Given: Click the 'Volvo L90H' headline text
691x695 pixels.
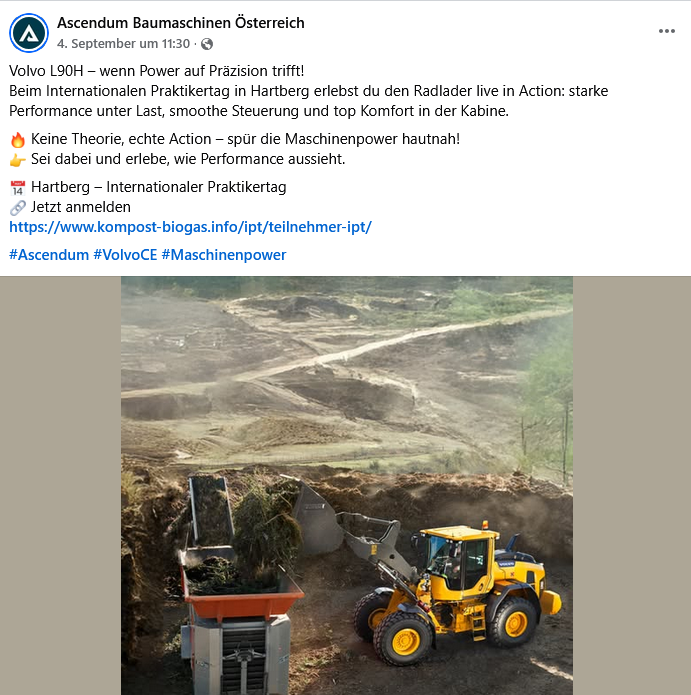Looking at the screenshot, I should [x=46, y=71].
